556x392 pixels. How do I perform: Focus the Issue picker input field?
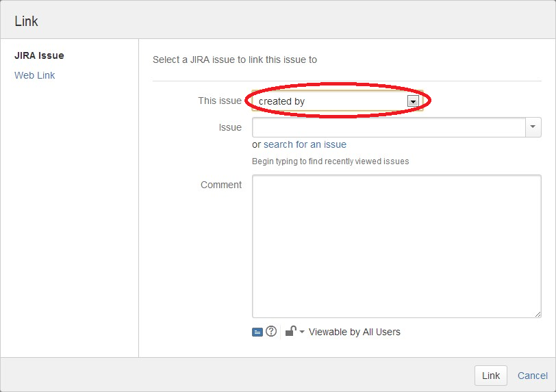[x=389, y=127]
